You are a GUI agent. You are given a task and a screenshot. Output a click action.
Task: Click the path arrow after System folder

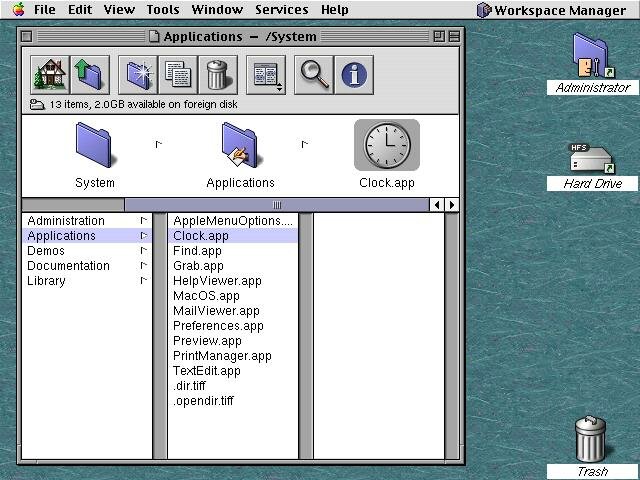tap(159, 144)
